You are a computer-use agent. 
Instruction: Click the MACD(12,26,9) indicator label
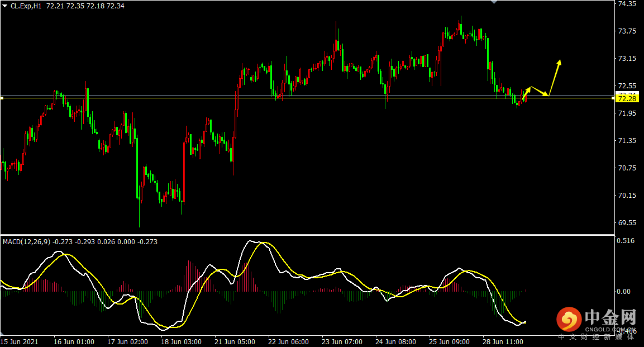pyautogui.click(x=27, y=242)
